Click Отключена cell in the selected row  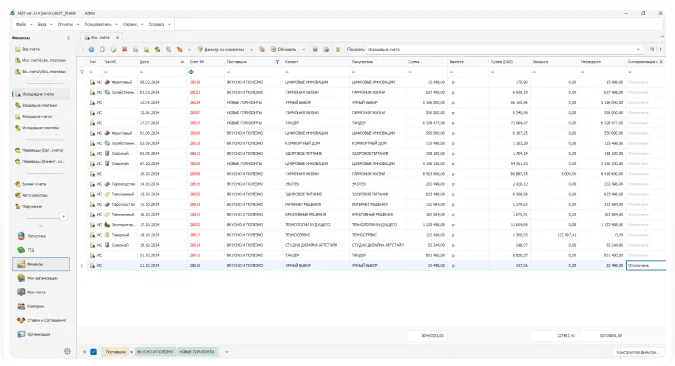(646, 266)
